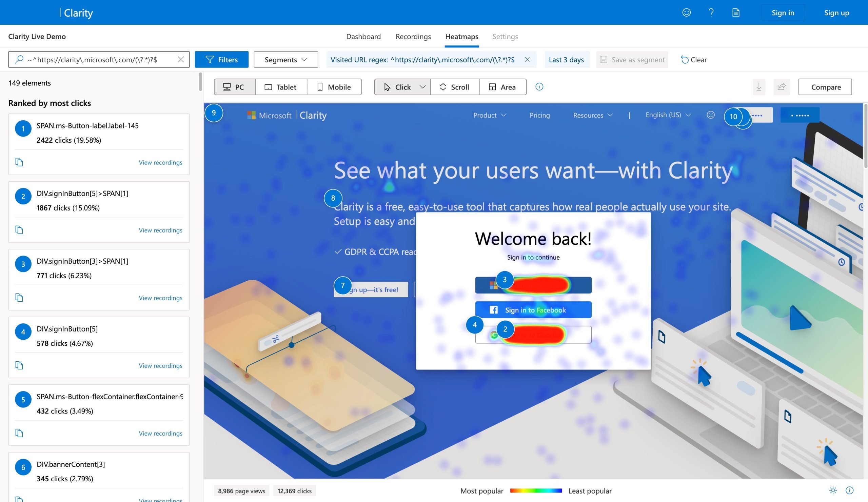Click View recordings for top element
Image resolution: width=868 pixels, height=502 pixels.
tap(160, 161)
